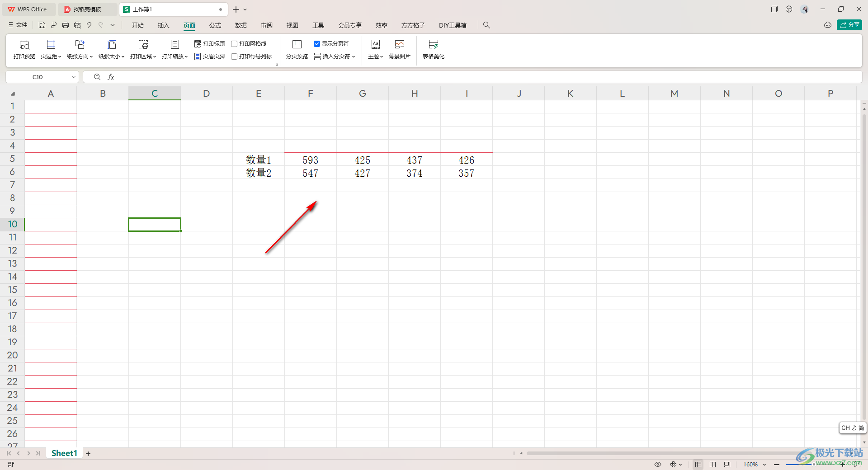Viewport: 868px width, 470px height.
Task: Click the zoom out minus button
Action: tap(776, 464)
